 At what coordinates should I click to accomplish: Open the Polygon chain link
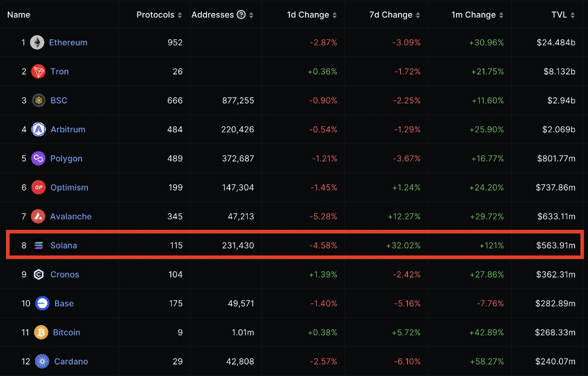[x=66, y=159]
